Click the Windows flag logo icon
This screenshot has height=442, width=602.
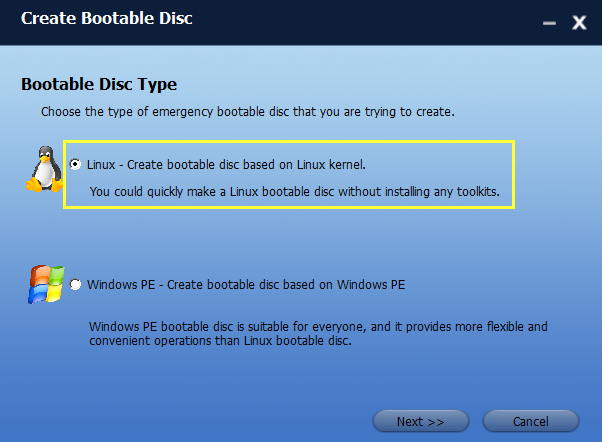click(45, 285)
